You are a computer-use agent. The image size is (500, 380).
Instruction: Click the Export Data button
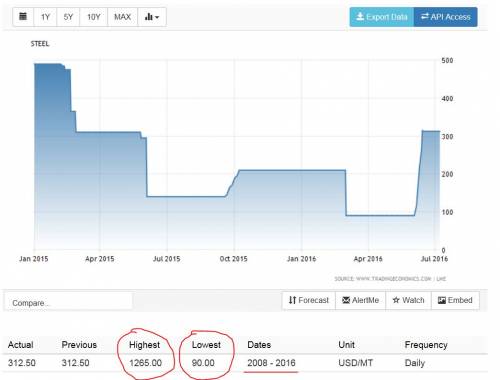382,17
